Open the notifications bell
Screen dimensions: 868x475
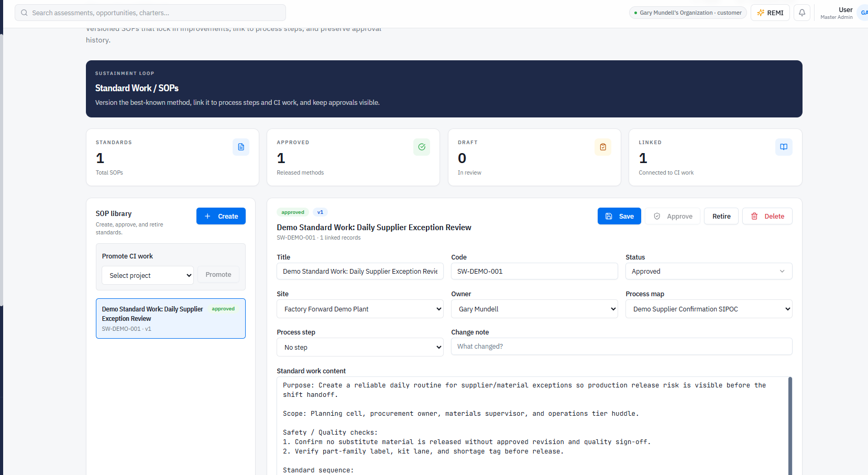click(x=802, y=13)
